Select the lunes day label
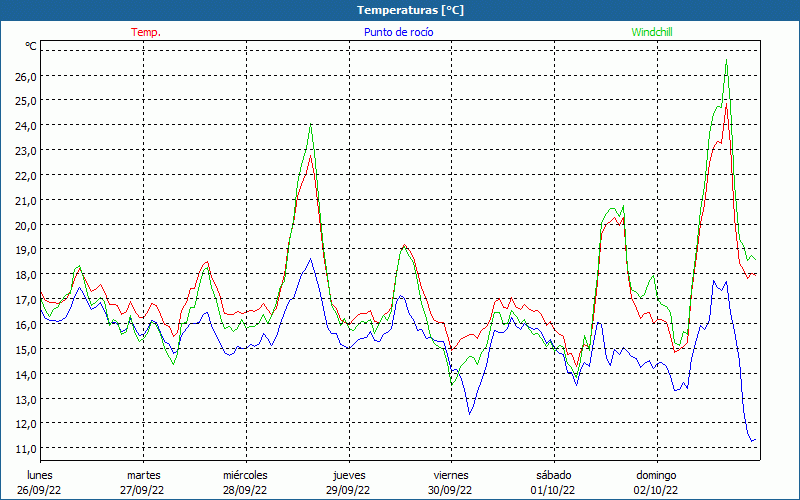Image resolution: width=800 pixels, height=500 pixels. (40, 475)
